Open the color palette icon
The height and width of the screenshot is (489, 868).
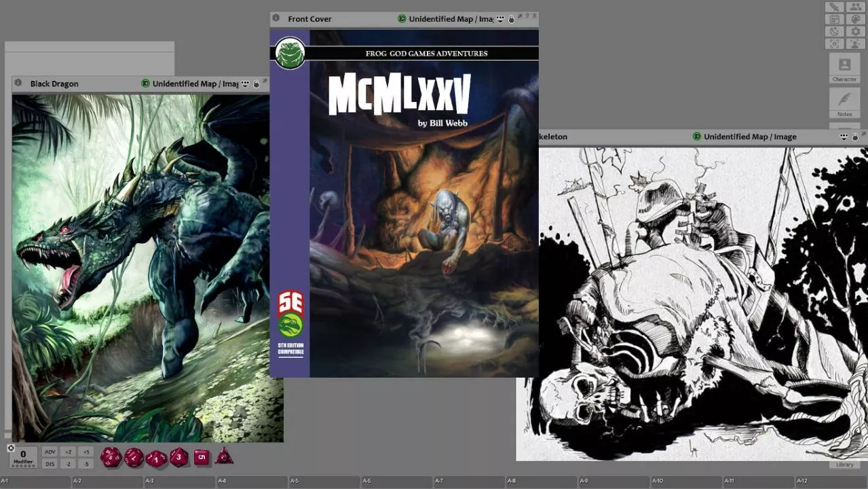point(855,19)
